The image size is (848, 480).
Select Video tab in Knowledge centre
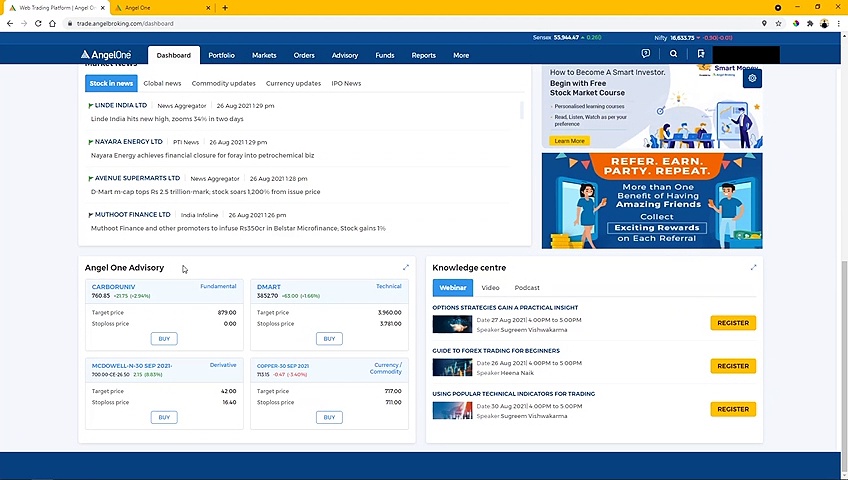(x=491, y=288)
